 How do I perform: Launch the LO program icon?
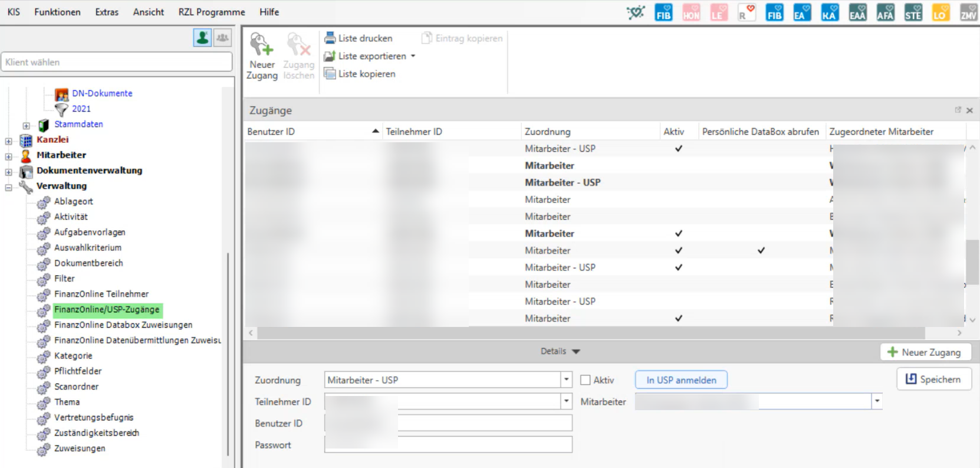coord(940,12)
